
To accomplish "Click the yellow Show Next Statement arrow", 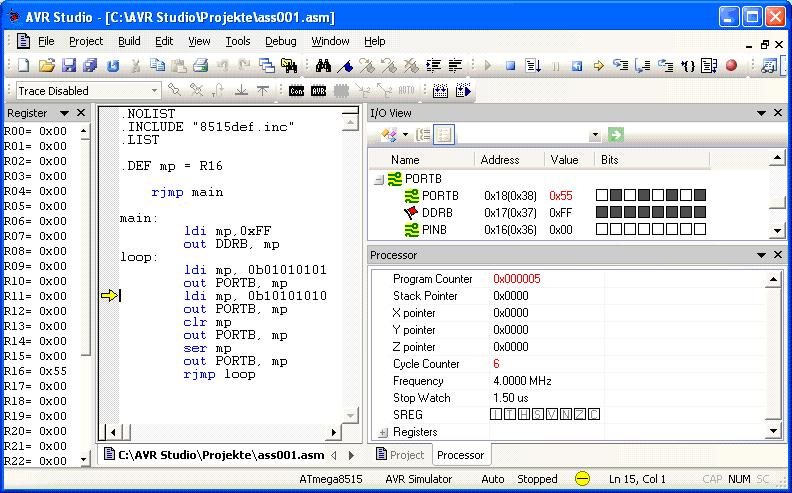I will click(x=599, y=65).
